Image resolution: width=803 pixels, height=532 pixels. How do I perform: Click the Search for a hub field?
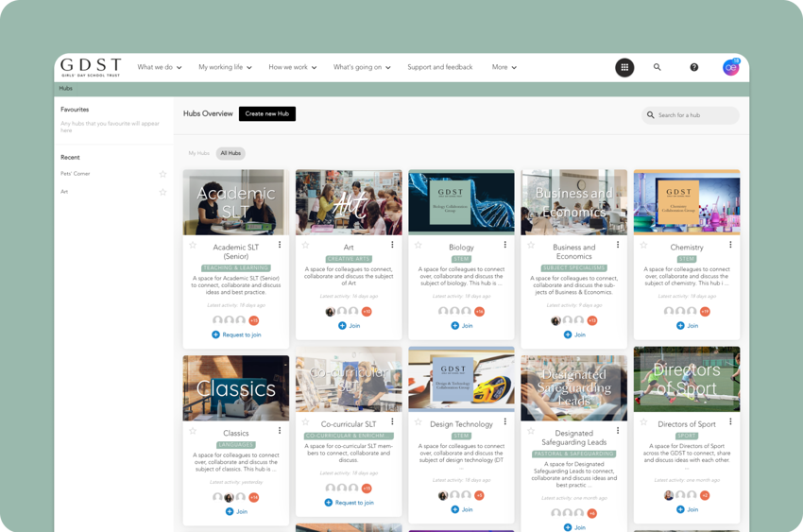(694, 115)
